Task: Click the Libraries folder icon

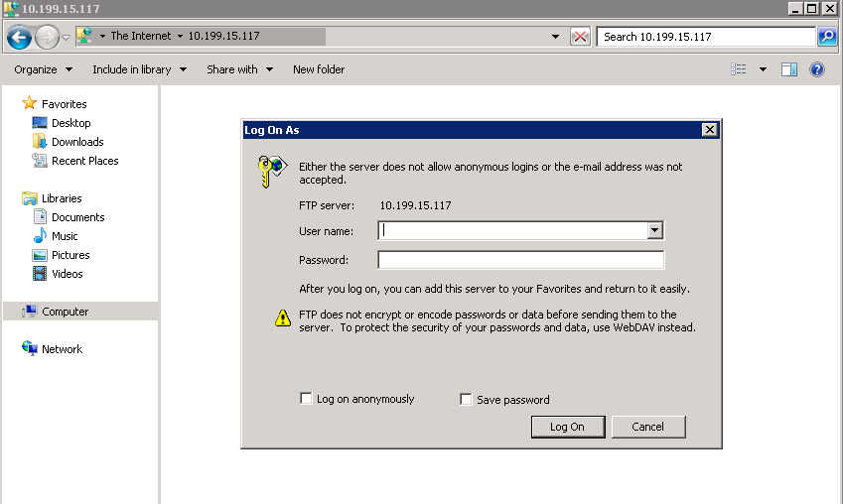Action: point(30,198)
